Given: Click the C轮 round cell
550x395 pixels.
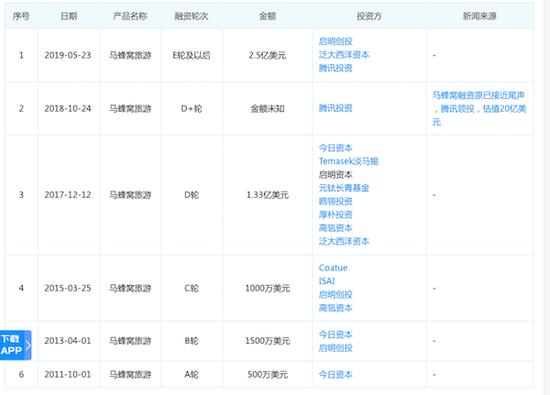Looking at the screenshot, I should click(192, 288).
